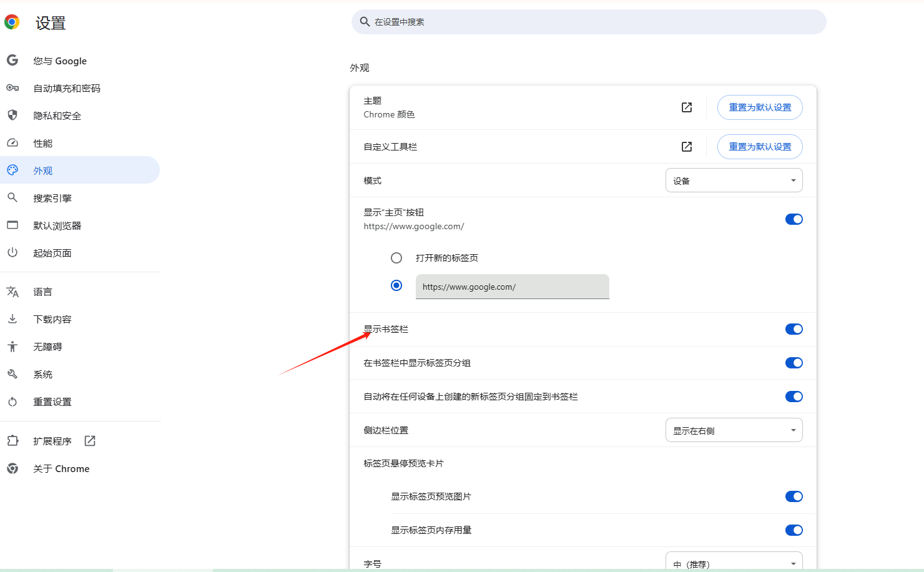924x572 pixels.
Task: Click the puzzle piece icon for 扩展程序
Action: coord(12,441)
